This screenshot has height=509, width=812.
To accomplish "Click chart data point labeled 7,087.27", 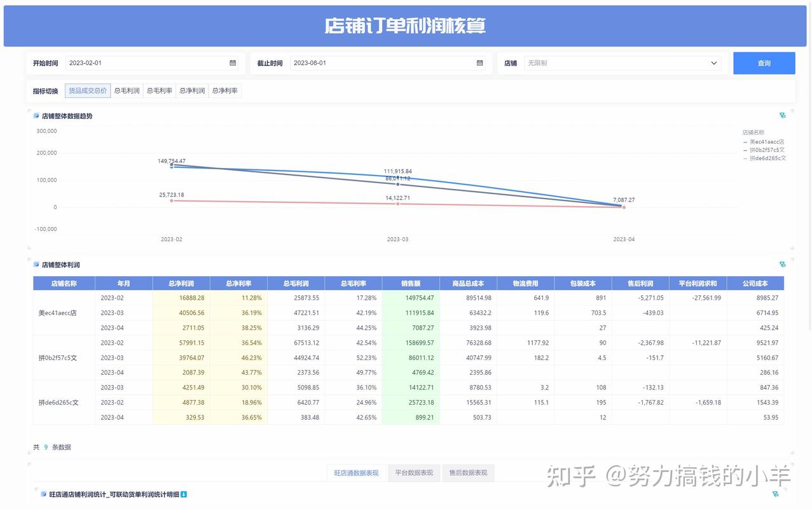I will 624,206.
